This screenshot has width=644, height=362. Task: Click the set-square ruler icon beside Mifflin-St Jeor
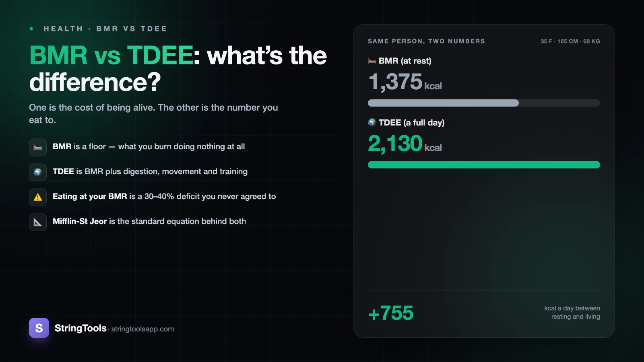(x=38, y=222)
